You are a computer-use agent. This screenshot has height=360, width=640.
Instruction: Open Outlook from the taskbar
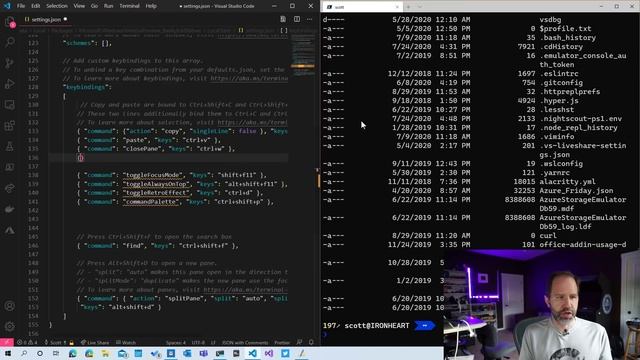click(187, 353)
